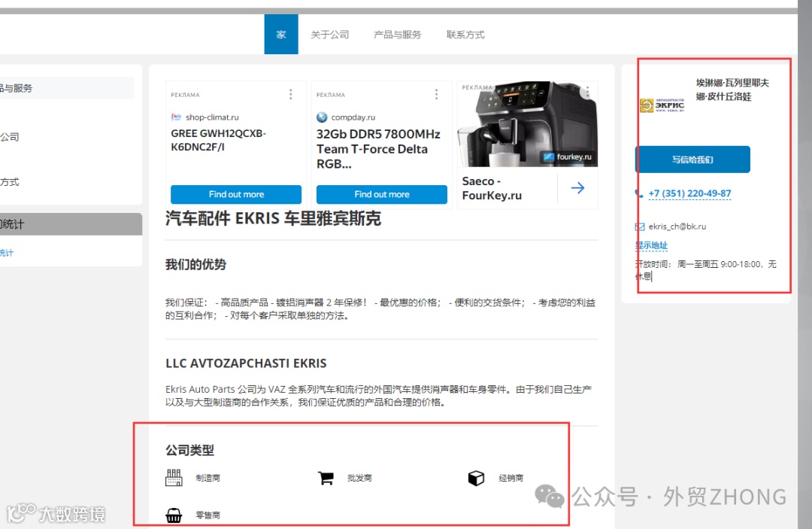Click ekris_ch@bk.ru email address
Image resolution: width=812 pixels, height=529 pixels.
677,226
